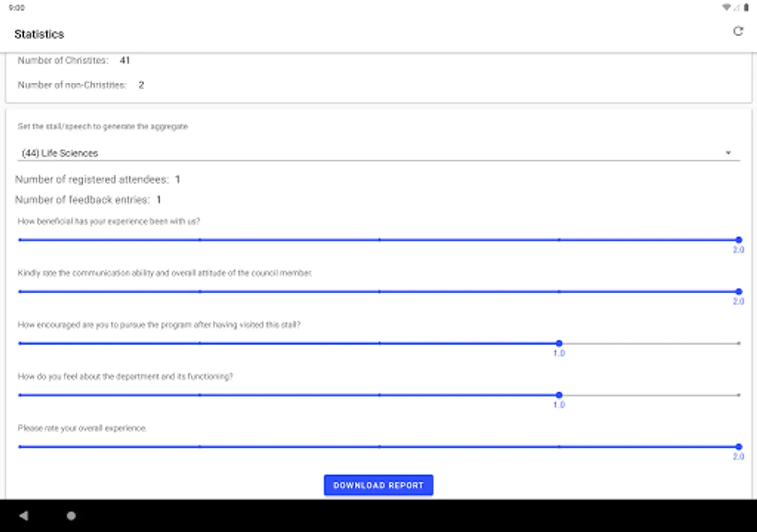The image size is (757, 532).
Task: Click the dropdown arrow of the stall selector
Action: tap(728, 153)
